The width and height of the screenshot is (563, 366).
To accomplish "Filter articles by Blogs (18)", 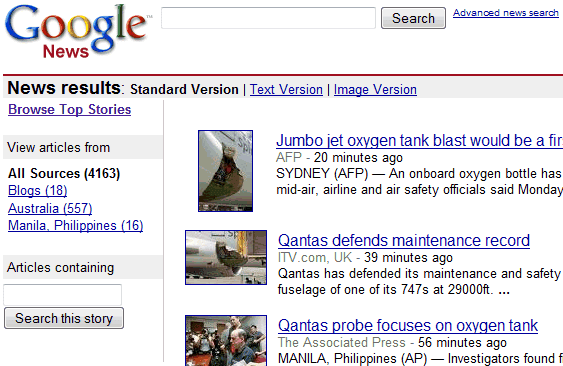I will point(38,190).
